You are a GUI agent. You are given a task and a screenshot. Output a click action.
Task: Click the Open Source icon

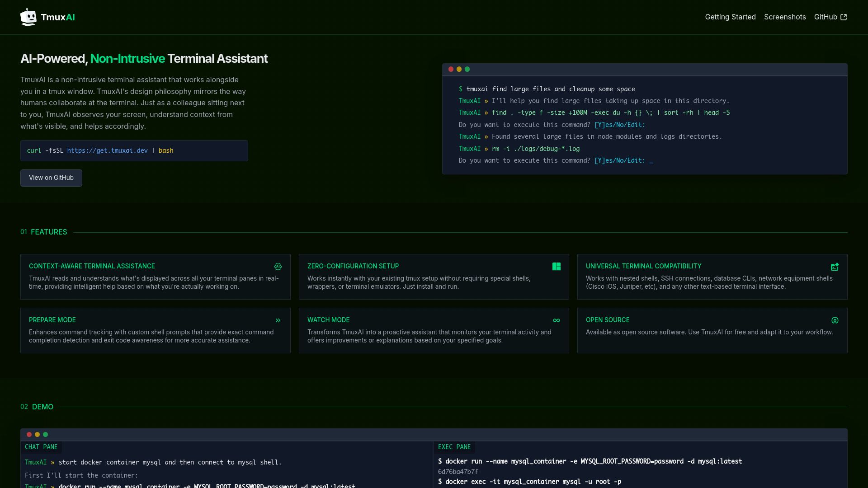click(x=835, y=320)
